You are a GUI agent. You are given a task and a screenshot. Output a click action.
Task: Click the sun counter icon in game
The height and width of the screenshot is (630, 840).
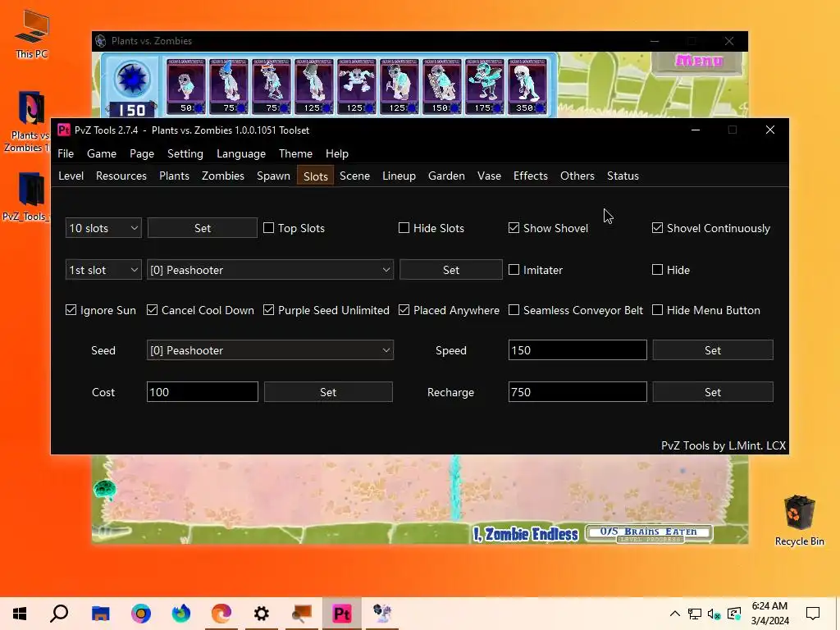pos(132,79)
